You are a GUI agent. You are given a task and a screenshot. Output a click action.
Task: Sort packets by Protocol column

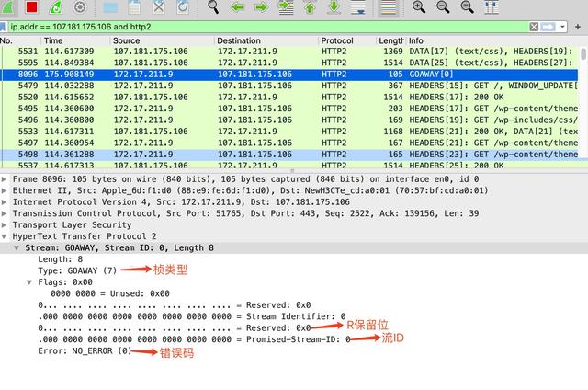347,40
